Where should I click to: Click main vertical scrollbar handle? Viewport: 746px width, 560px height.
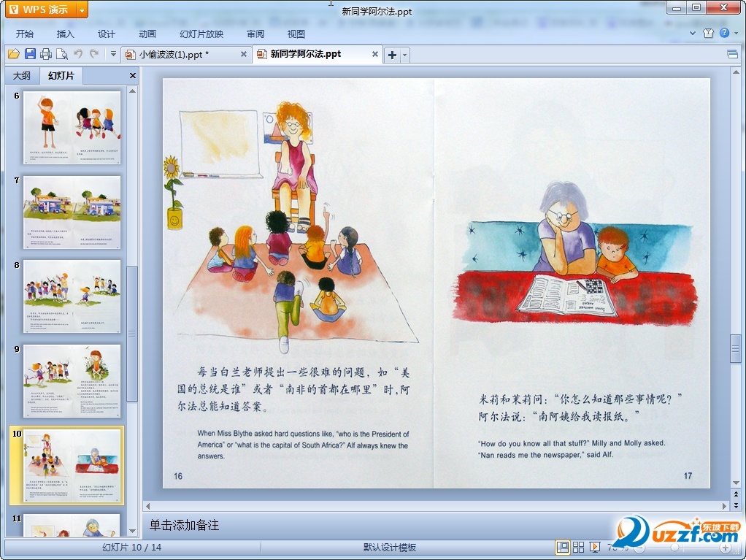tap(736, 349)
